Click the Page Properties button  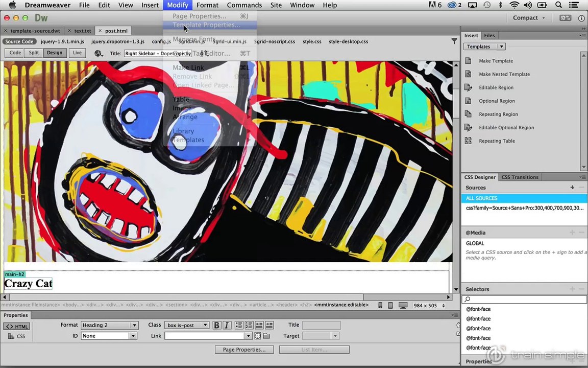[x=244, y=350]
